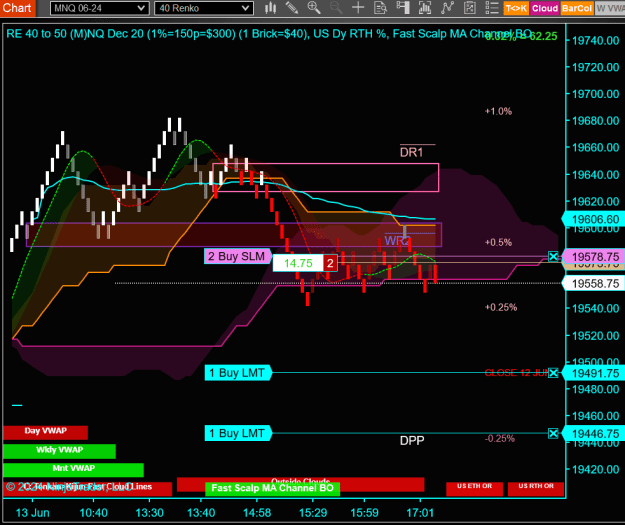Click the 19420.00 price axis label
625x525 pixels.
pos(596,470)
